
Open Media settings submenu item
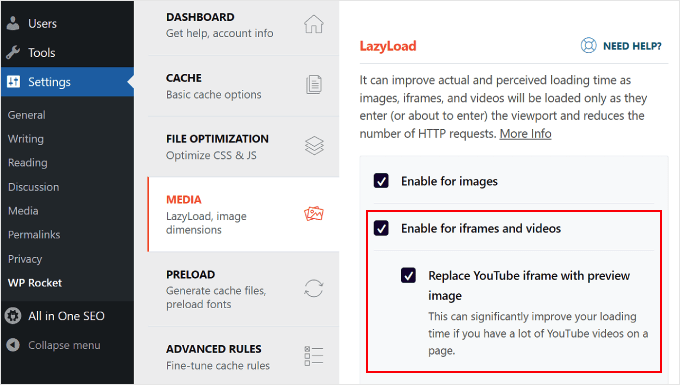pyautogui.click(x=23, y=211)
